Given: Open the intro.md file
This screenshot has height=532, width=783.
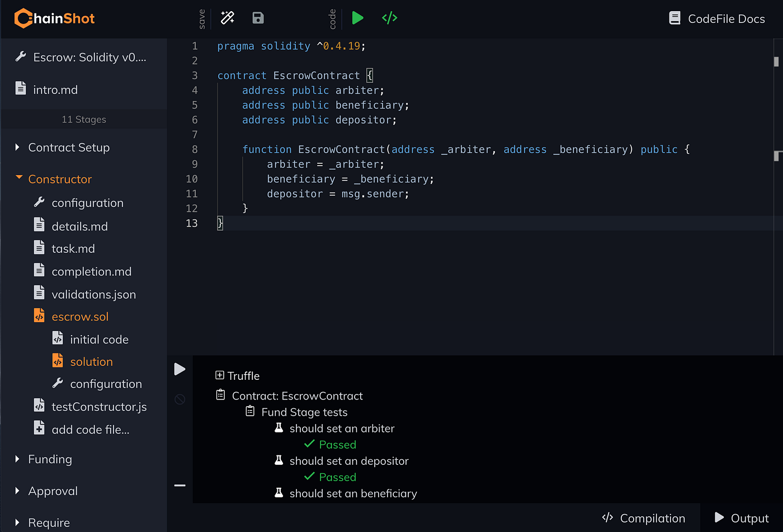Looking at the screenshot, I should [56, 89].
